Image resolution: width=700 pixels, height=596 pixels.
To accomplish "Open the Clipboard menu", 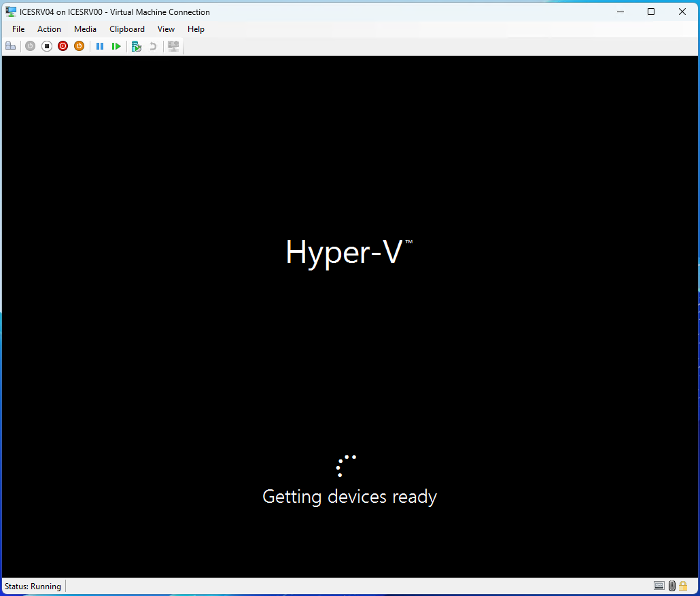I will click(127, 29).
